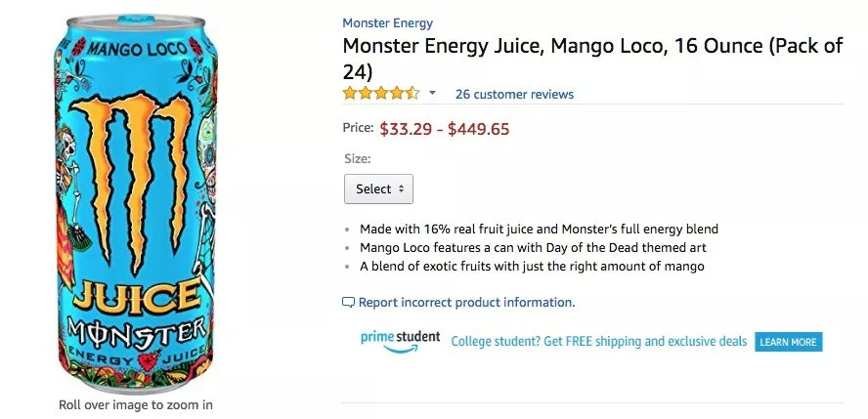Click the $33.29 - $449.65 price range

(444, 128)
